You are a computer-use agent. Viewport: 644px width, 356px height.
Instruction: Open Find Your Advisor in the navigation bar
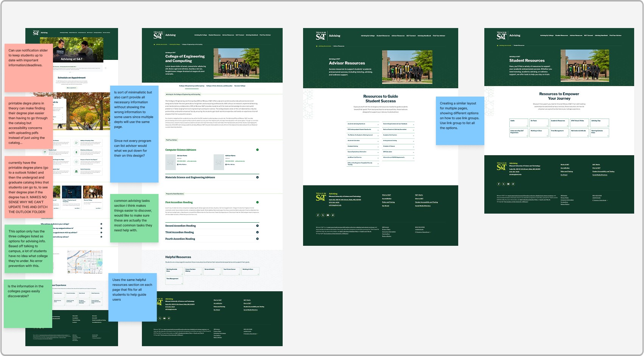tap(265, 35)
